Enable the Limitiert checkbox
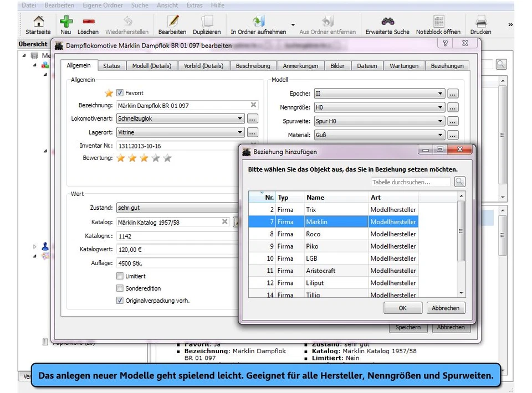 pos(120,276)
